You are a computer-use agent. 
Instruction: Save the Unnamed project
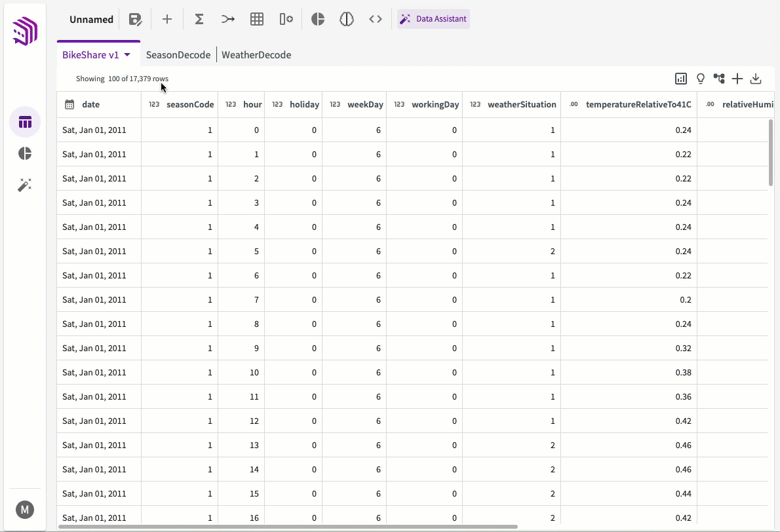click(135, 20)
